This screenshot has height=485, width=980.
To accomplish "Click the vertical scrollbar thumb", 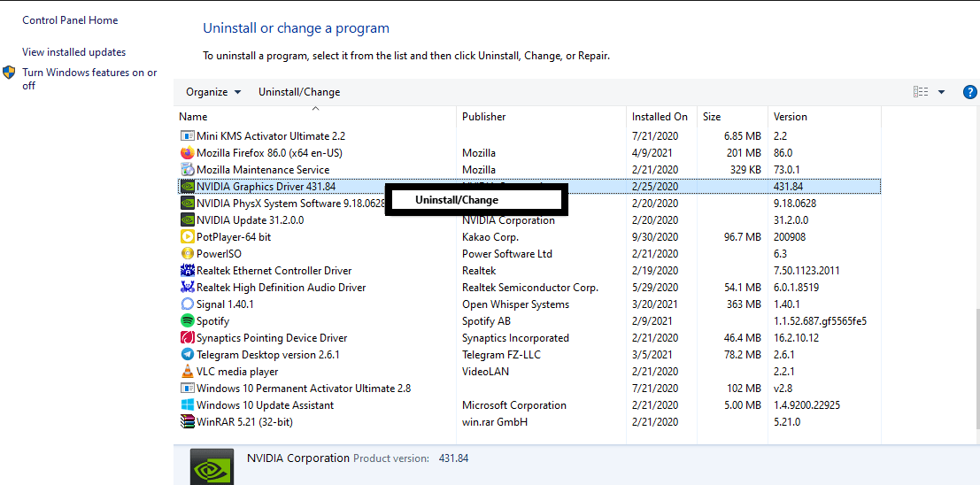I will tap(976, 369).
